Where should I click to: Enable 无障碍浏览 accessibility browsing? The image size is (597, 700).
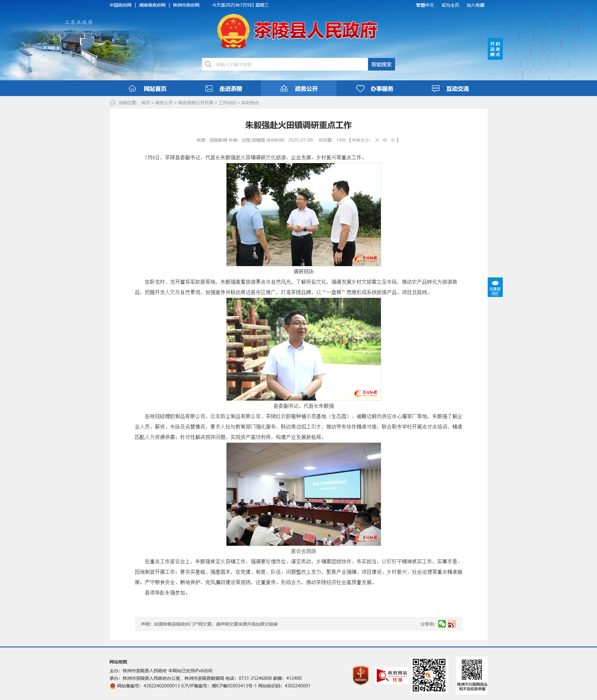495,287
